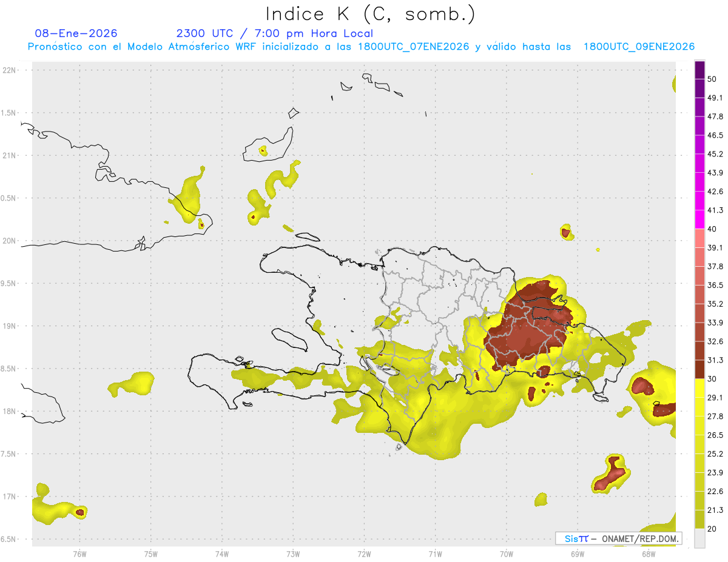Click the color scale value '36.5'
This screenshot has height=562, width=728.
pos(715,286)
